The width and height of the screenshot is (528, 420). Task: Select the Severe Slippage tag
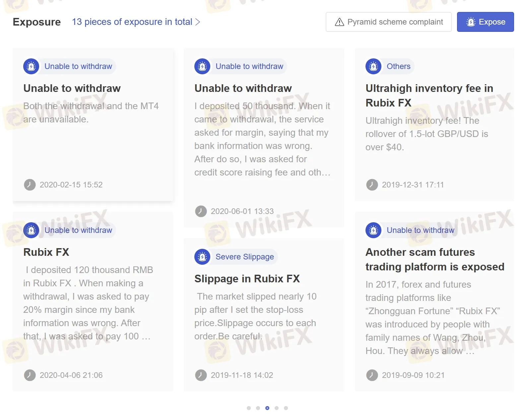pos(245,257)
